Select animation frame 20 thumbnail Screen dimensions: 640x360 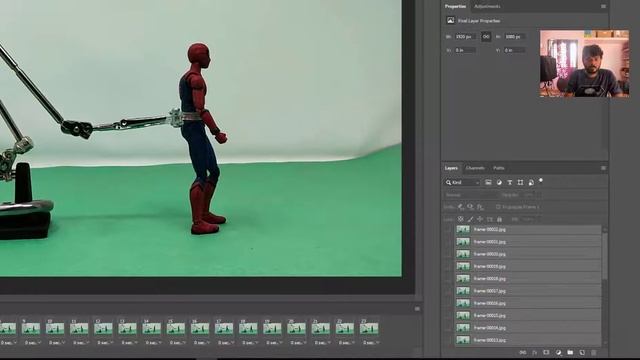(x=296, y=328)
